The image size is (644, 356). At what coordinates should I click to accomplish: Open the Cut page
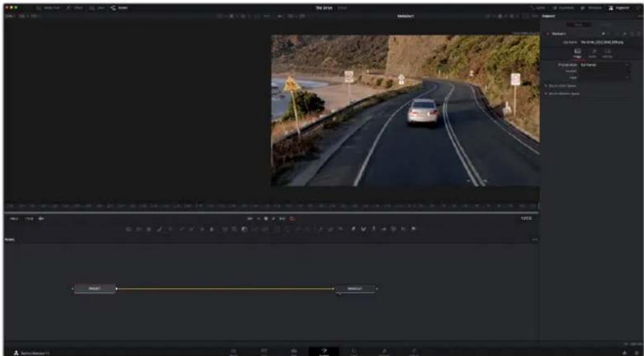264,352
